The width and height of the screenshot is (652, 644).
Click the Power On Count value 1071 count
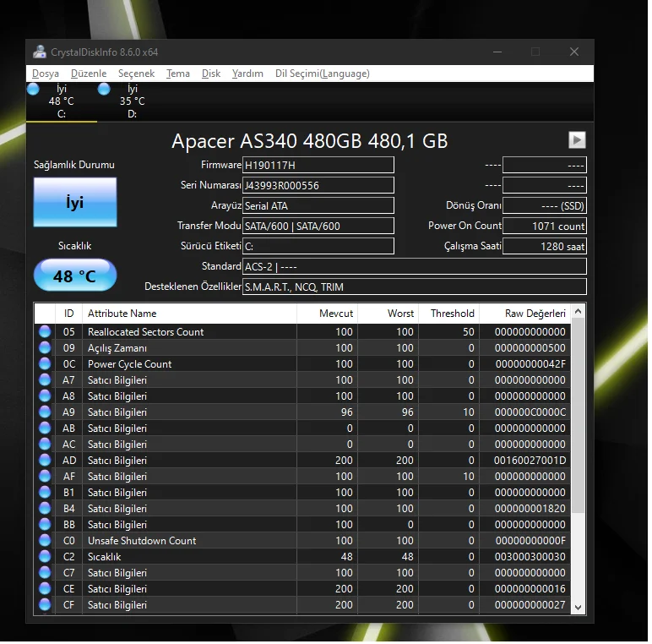coord(544,226)
